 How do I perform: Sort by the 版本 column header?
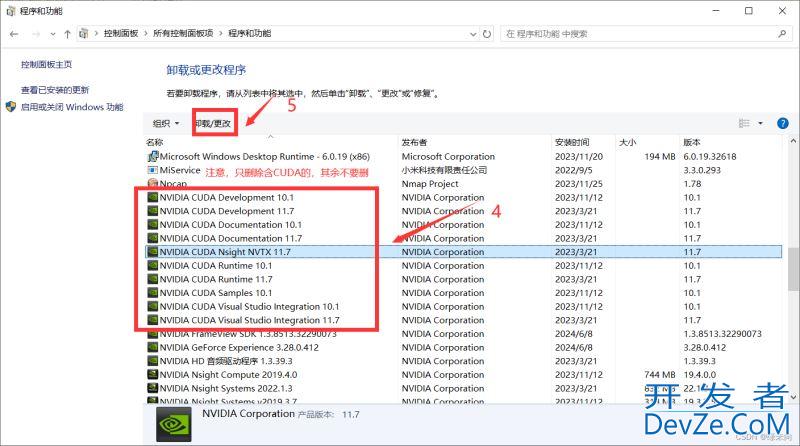(x=692, y=142)
